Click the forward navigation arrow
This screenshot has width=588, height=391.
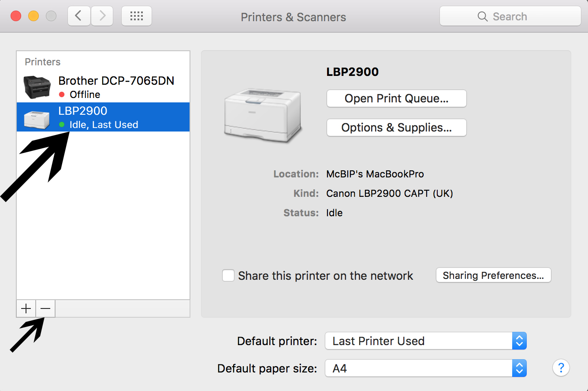point(102,16)
